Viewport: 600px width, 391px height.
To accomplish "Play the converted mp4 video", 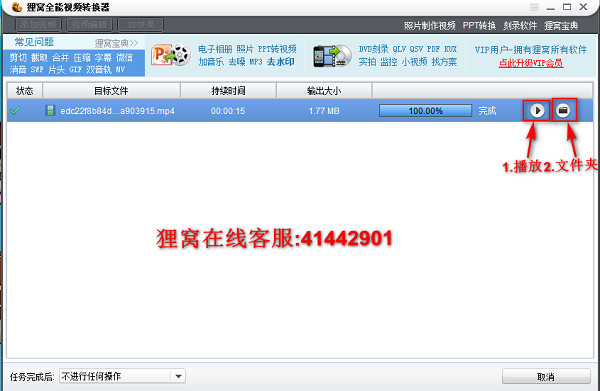I will point(537,111).
